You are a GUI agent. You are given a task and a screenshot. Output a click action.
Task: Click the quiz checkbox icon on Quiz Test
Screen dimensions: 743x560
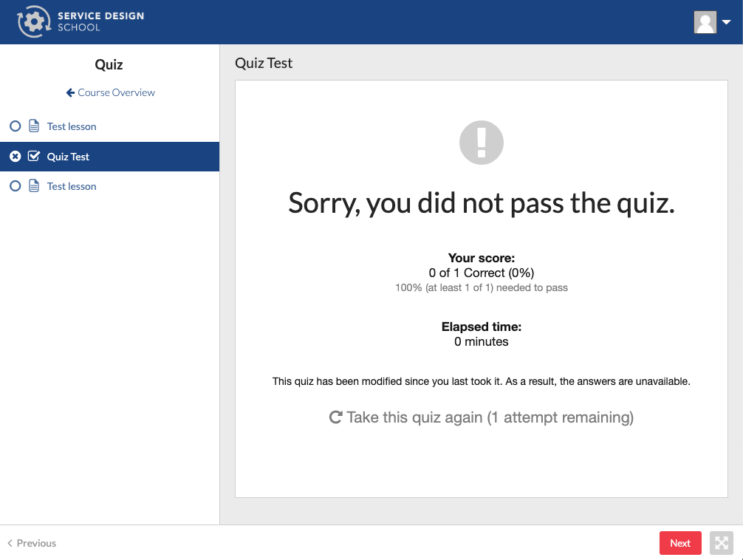click(34, 156)
